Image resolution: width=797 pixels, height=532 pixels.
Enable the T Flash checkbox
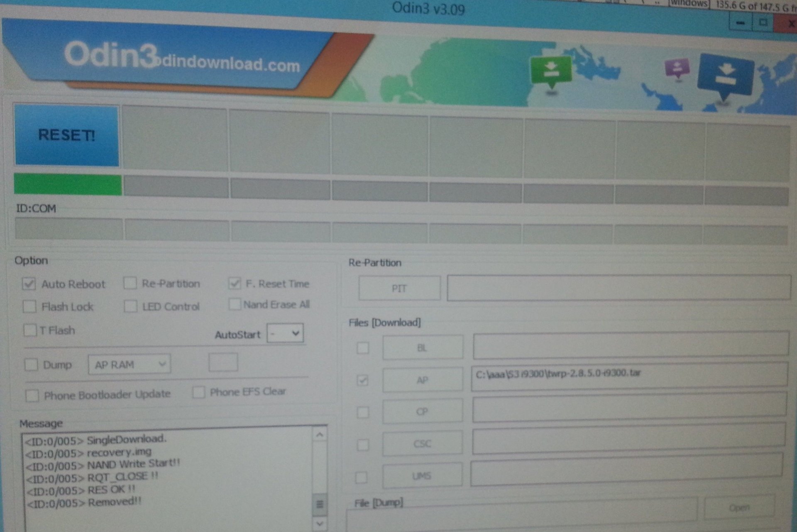point(29,330)
